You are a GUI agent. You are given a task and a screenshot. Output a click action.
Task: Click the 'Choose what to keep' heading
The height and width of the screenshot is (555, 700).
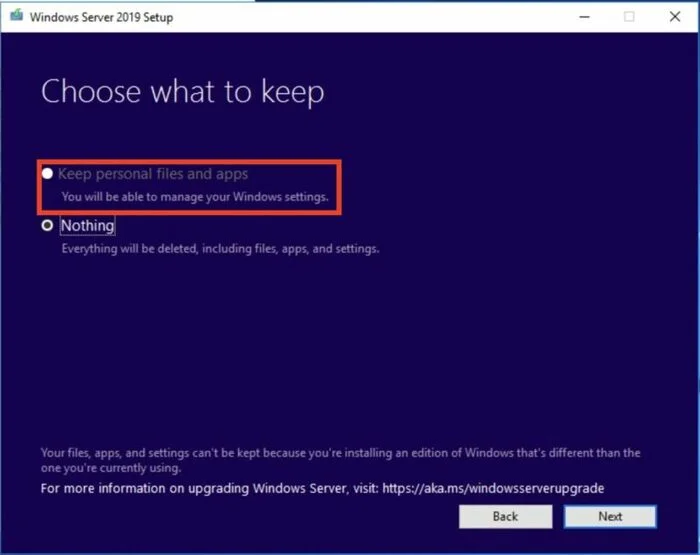pos(183,92)
